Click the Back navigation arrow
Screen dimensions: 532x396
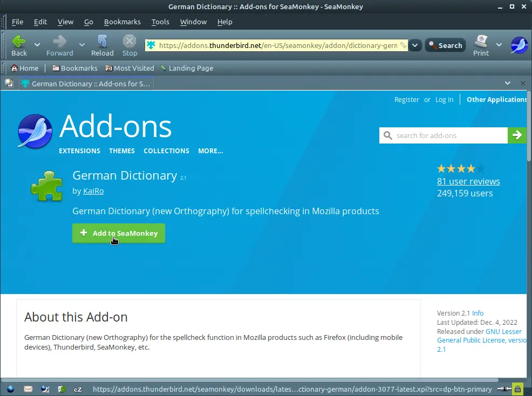(x=19, y=42)
